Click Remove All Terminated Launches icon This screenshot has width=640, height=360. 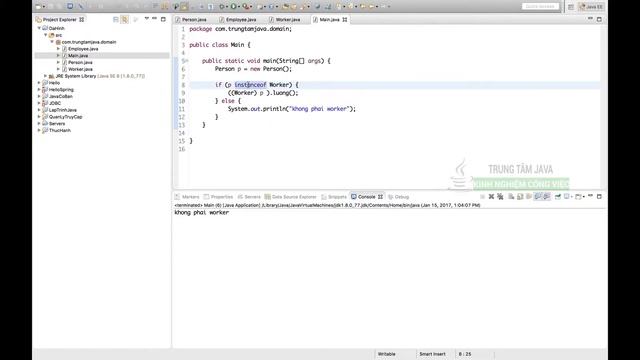tap(500, 197)
